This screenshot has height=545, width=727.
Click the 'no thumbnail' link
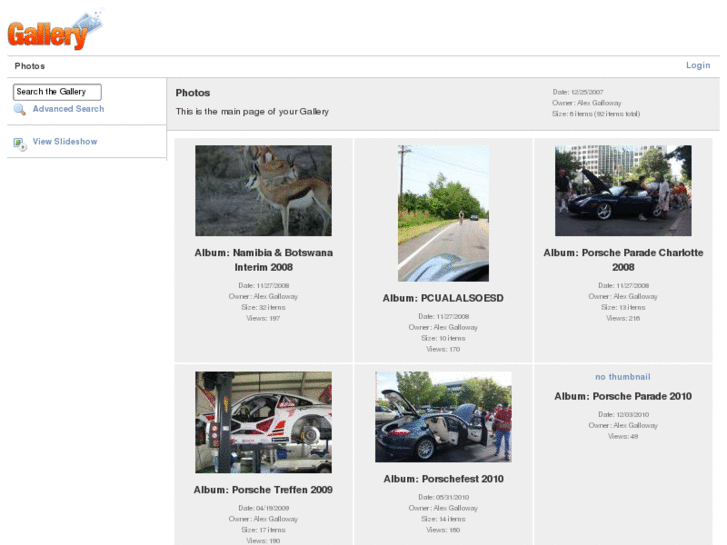coord(622,377)
